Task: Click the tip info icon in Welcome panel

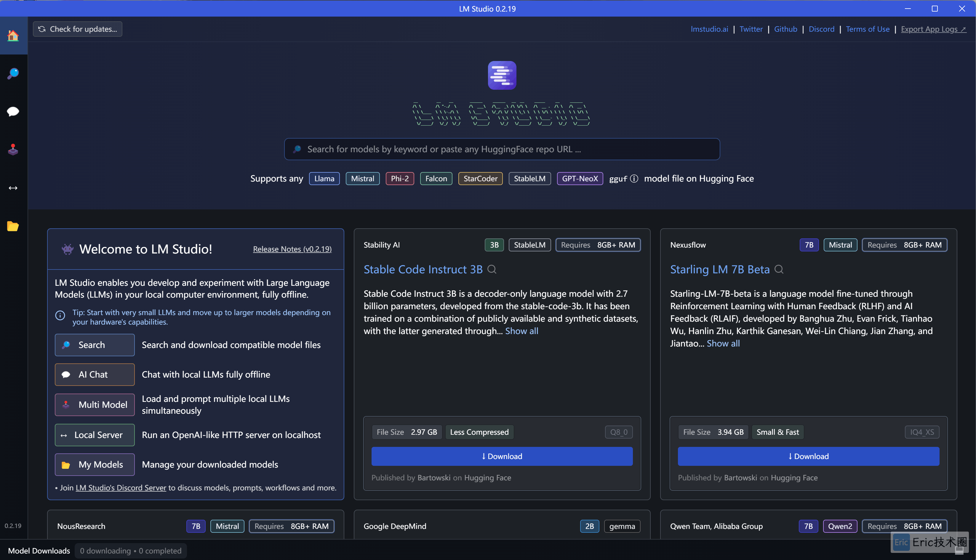Action: pyautogui.click(x=60, y=315)
